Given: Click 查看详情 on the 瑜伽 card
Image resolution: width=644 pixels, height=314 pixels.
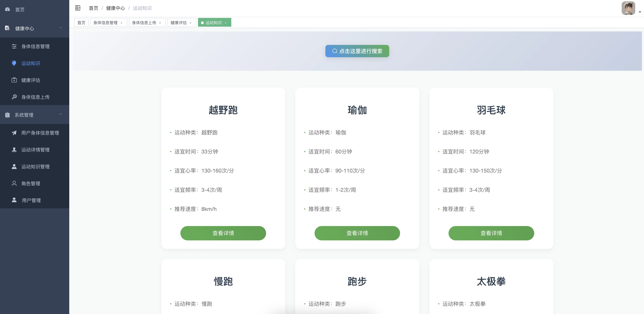Looking at the screenshot, I should 357,233.
